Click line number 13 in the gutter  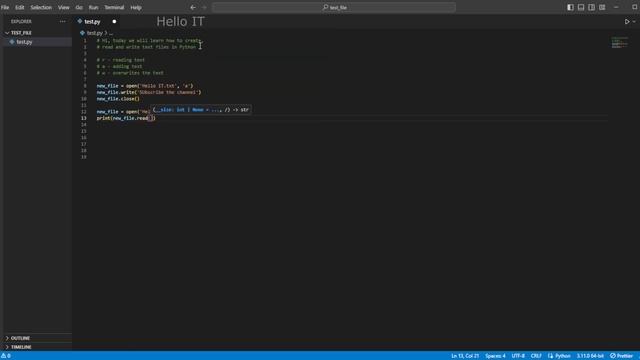pos(84,118)
